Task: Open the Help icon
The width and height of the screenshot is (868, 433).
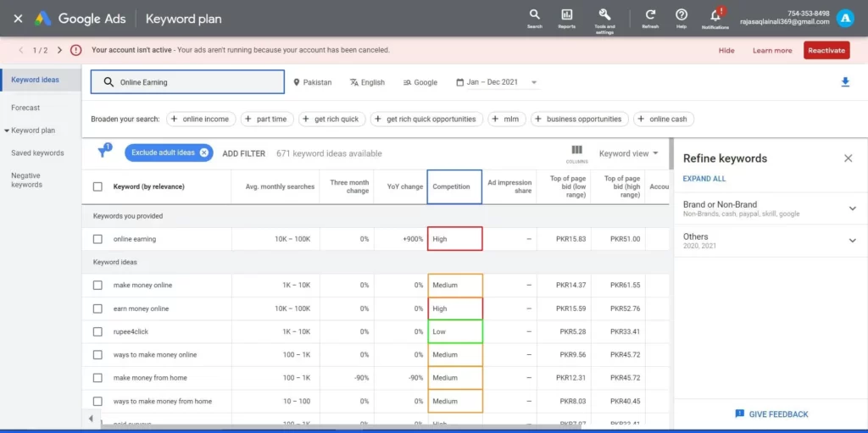Action: (682, 18)
